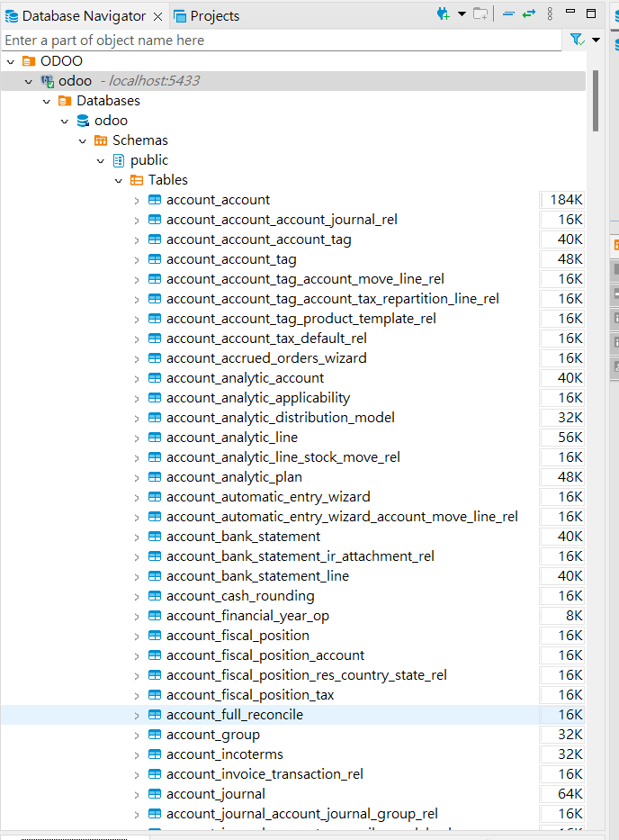Close the Database Navigator tab

click(158, 16)
